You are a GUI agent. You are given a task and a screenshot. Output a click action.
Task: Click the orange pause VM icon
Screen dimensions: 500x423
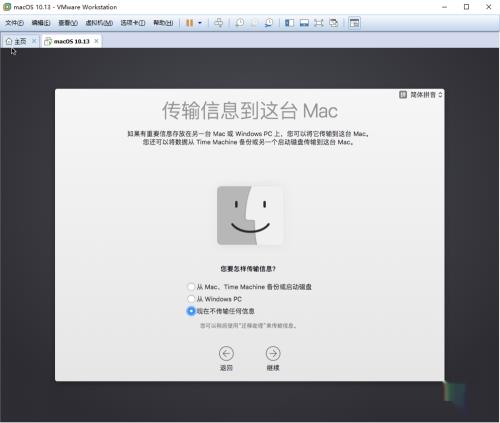click(x=189, y=23)
